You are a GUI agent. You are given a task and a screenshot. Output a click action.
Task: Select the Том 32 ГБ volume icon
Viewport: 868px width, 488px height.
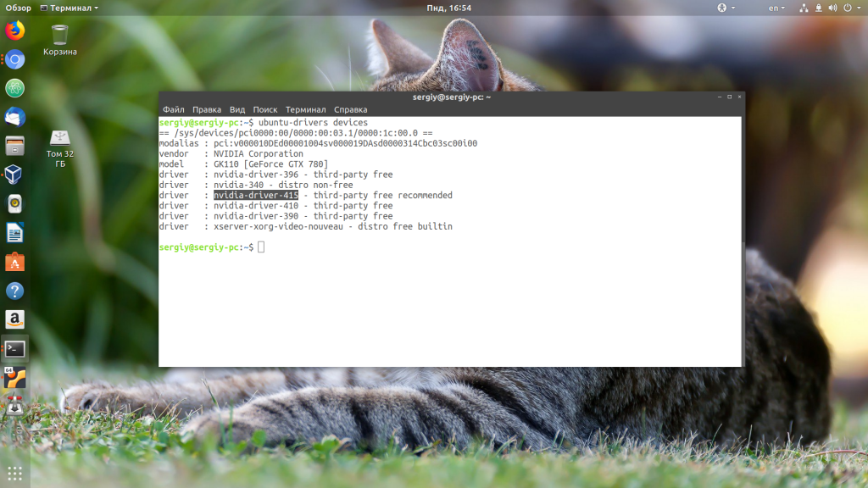coord(60,148)
